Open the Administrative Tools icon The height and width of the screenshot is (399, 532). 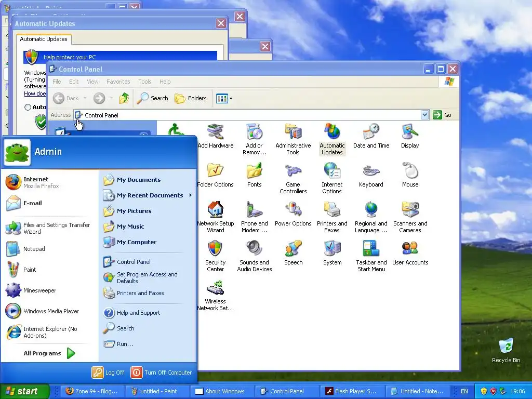coord(293,139)
